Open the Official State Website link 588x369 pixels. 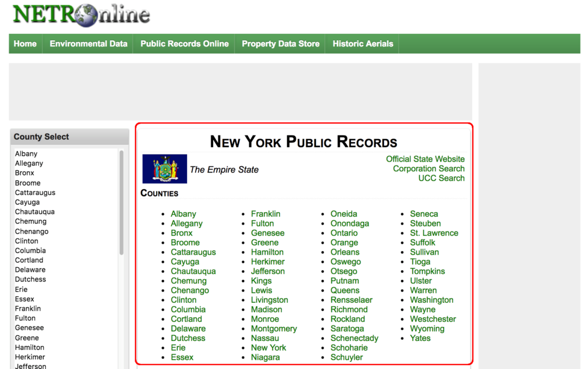pos(425,159)
